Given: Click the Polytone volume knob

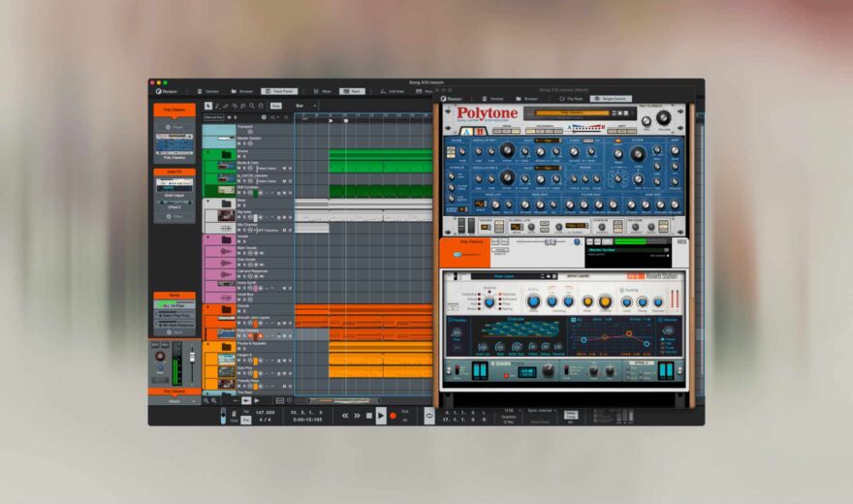Looking at the screenshot, I should tap(664, 117).
